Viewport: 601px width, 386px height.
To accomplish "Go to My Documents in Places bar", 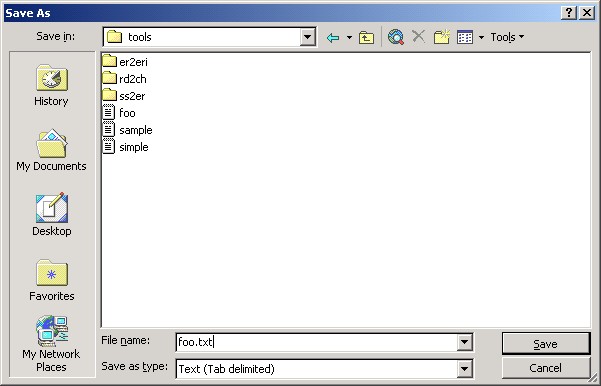I will coord(51,150).
